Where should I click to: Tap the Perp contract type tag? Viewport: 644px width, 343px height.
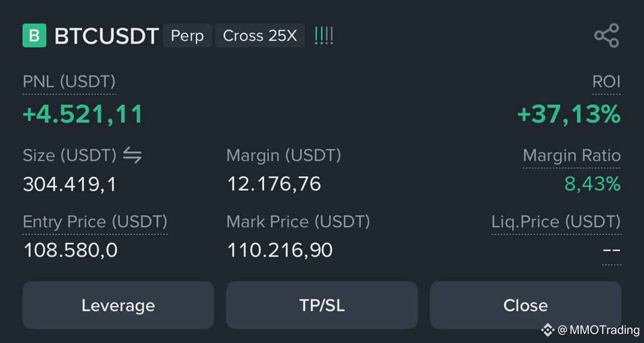coord(187,36)
